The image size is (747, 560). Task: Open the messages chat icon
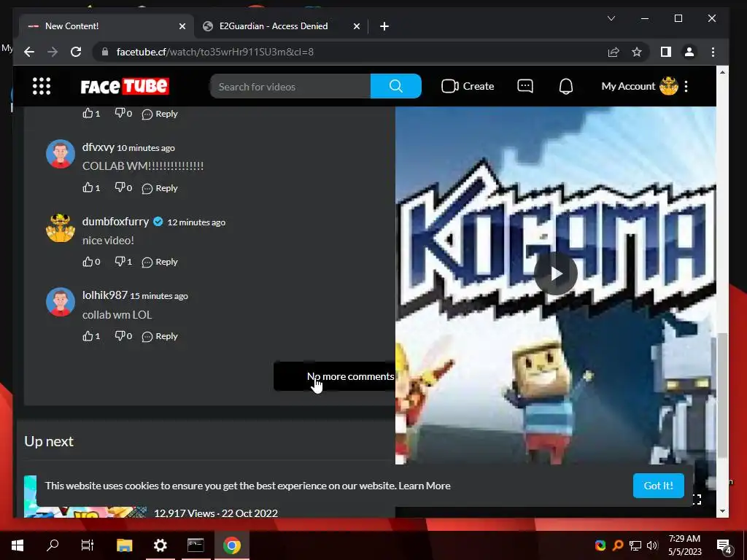[x=525, y=86]
